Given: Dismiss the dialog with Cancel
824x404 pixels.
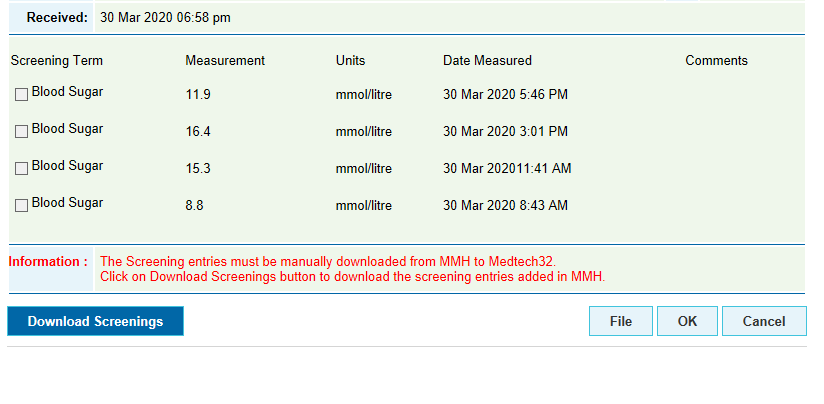Looking at the screenshot, I should tap(764, 321).
